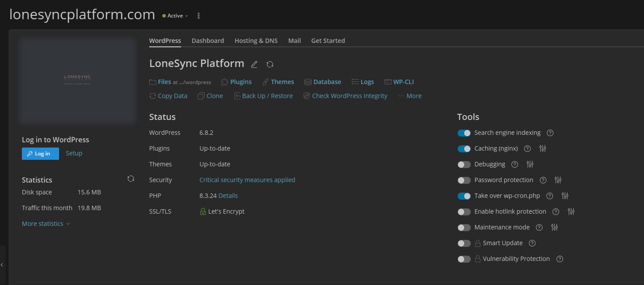Open Caching (nginx) settings sliders
Viewport: 644px width, 285px height.
coord(543,148)
